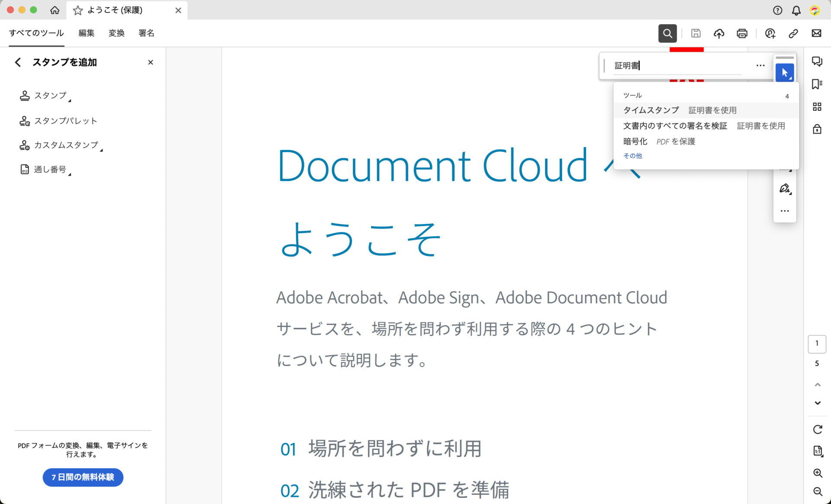Screen dimensions: 831x504
Task: Choose the selection arrow tool
Action: coord(784,73)
